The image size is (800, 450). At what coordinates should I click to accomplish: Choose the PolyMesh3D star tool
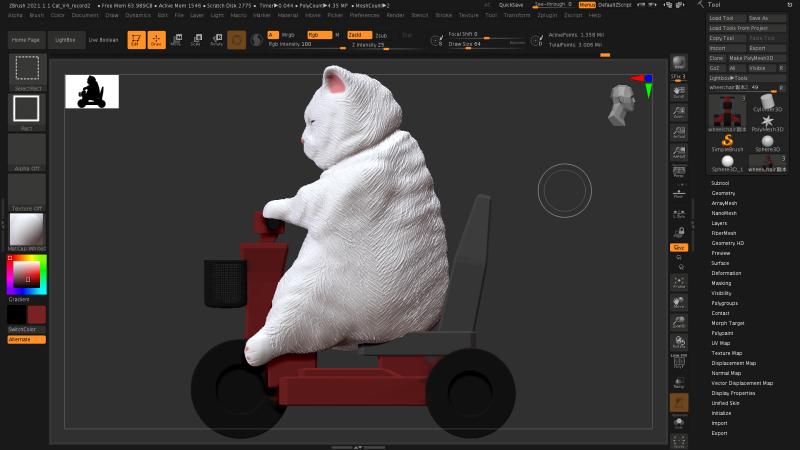[x=767, y=121]
